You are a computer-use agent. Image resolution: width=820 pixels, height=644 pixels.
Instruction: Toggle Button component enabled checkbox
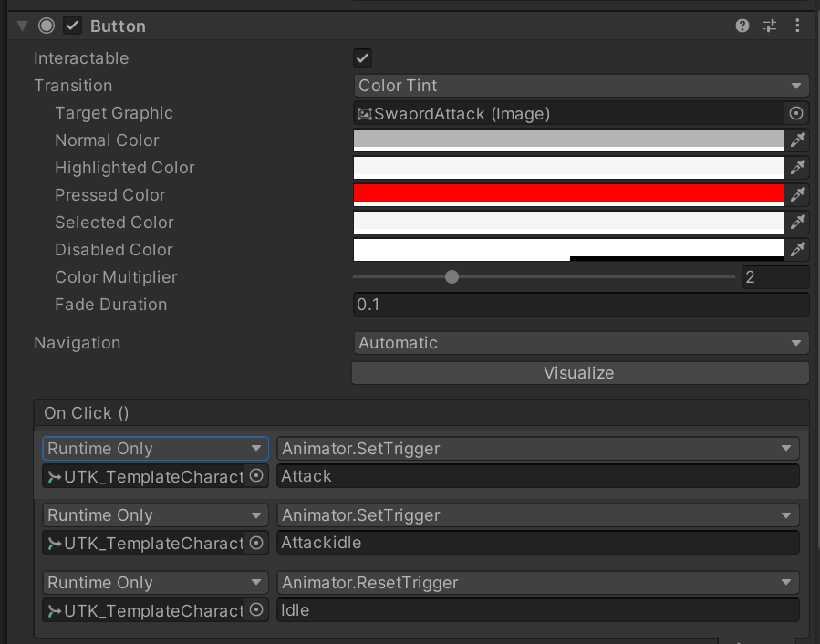click(72, 26)
